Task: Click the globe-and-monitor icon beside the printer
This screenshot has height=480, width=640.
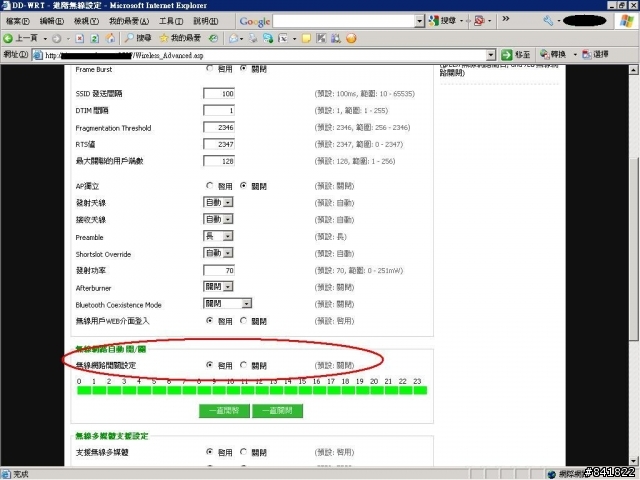Action: click(x=268, y=38)
